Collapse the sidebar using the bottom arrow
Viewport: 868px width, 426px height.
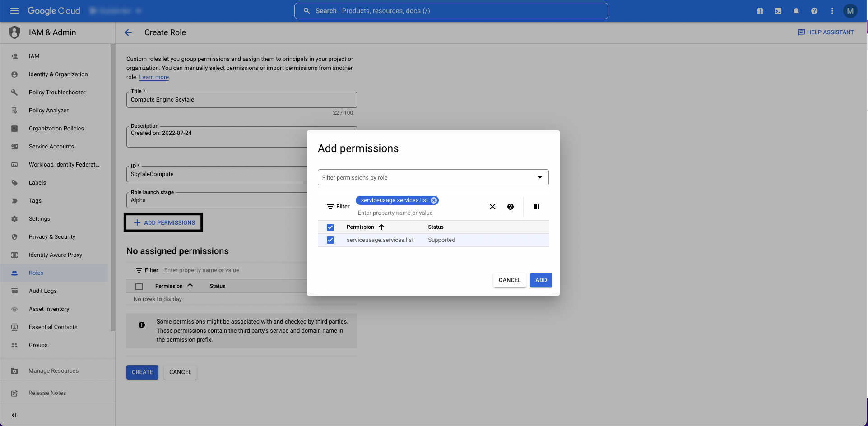click(x=14, y=415)
